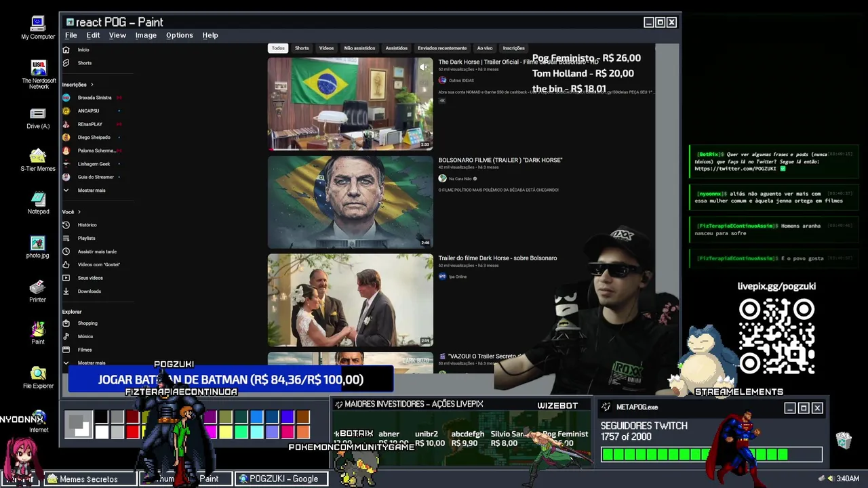
Task: Select Notepad desktop icon
Action: (x=38, y=203)
